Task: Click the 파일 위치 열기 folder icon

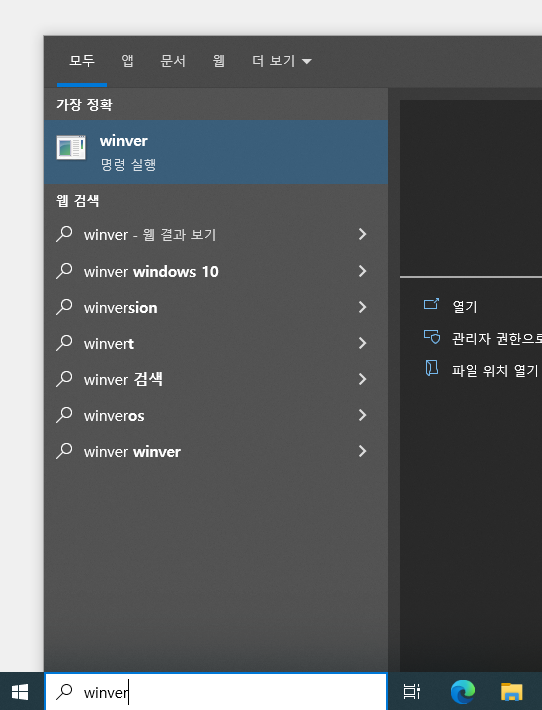Action: click(x=432, y=368)
